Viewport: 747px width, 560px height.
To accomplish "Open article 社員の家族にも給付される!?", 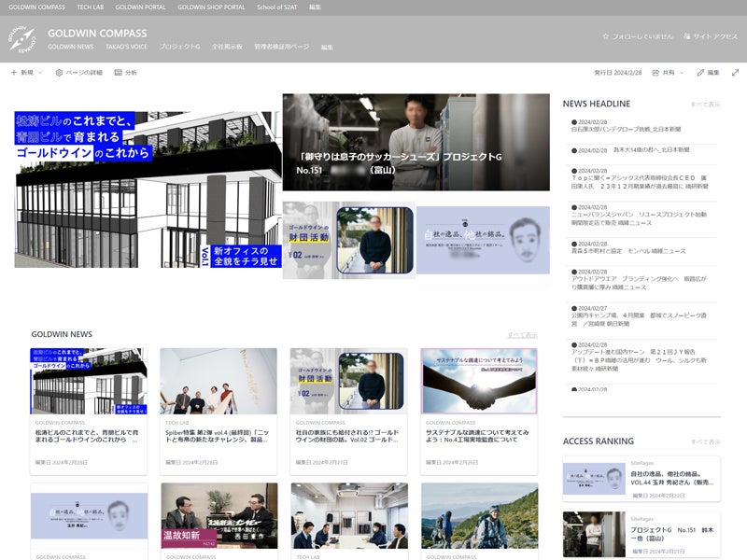I will coord(347,436).
